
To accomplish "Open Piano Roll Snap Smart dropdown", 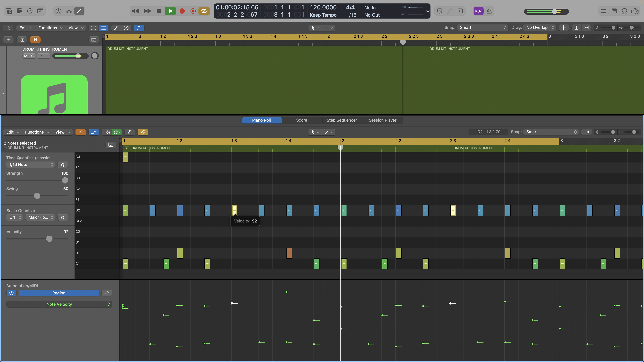I will pos(551,132).
